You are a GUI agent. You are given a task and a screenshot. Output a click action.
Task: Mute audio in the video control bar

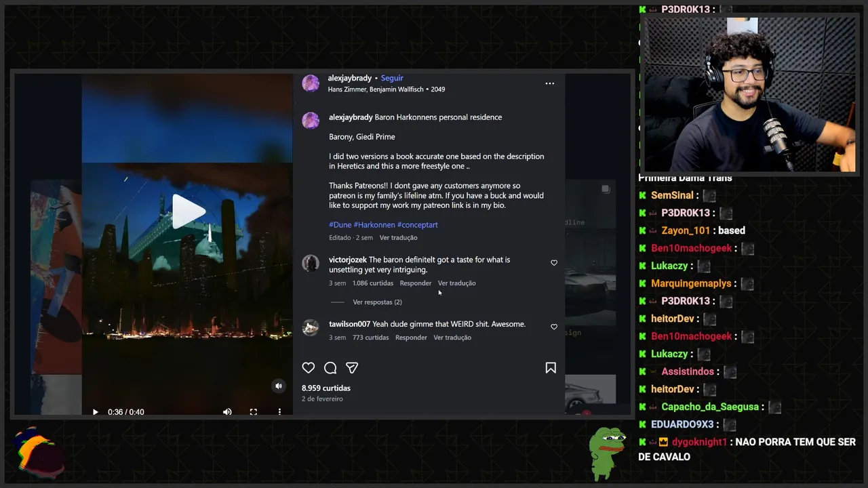coord(227,411)
